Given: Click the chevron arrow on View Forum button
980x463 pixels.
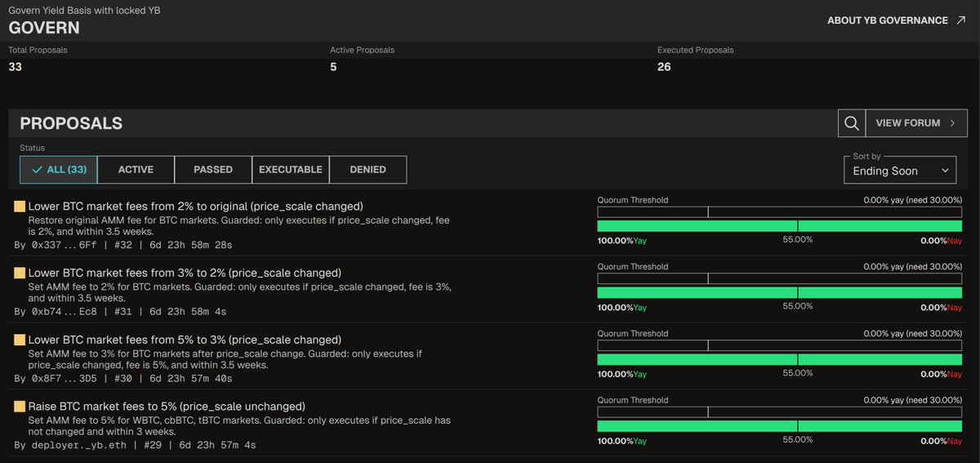Looking at the screenshot, I should [952, 123].
